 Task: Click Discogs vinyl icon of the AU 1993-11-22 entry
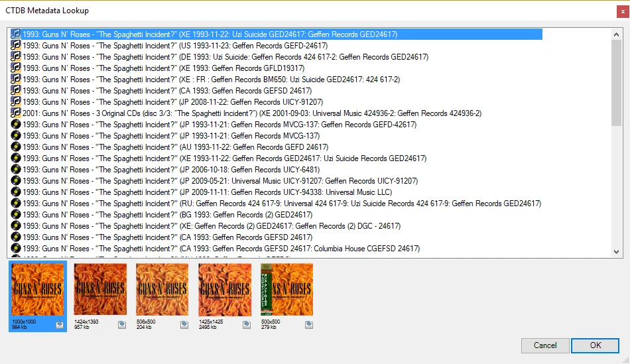pyautogui.click(x=16, y=147)
